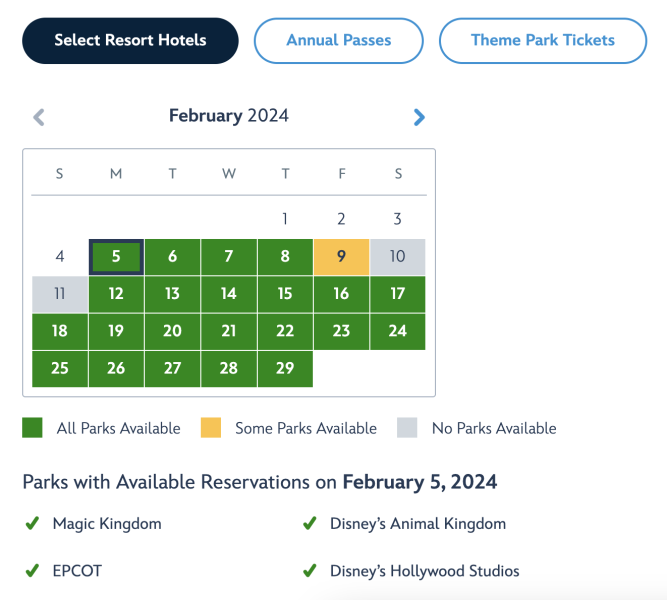Switch to the Select Resort Hotels tab

[130, 41]
